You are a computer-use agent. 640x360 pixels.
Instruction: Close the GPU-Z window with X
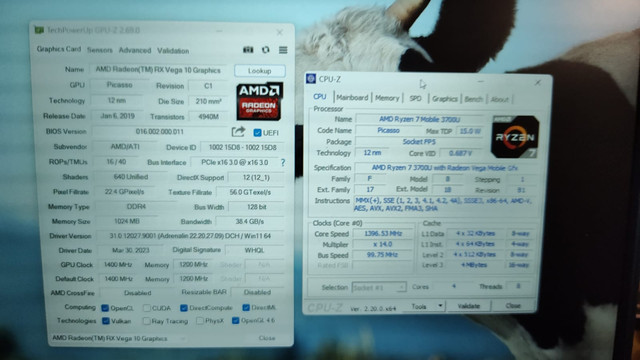coord(280,32)
